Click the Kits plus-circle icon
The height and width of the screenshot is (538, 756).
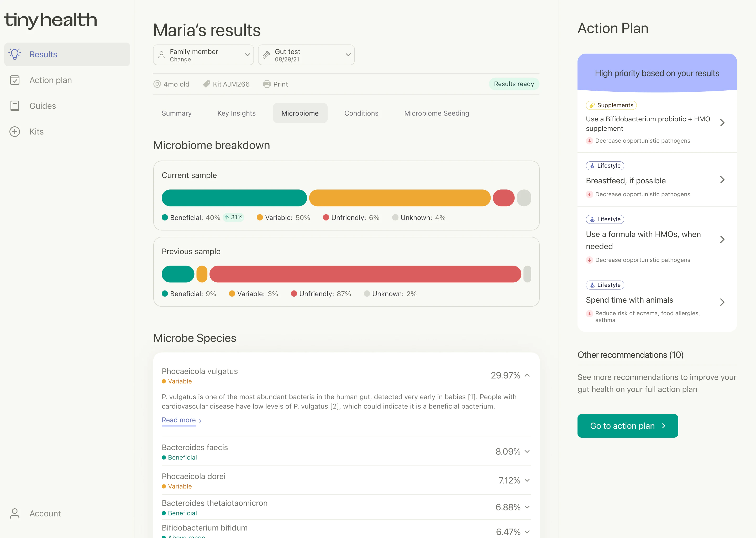coord(15,132)
